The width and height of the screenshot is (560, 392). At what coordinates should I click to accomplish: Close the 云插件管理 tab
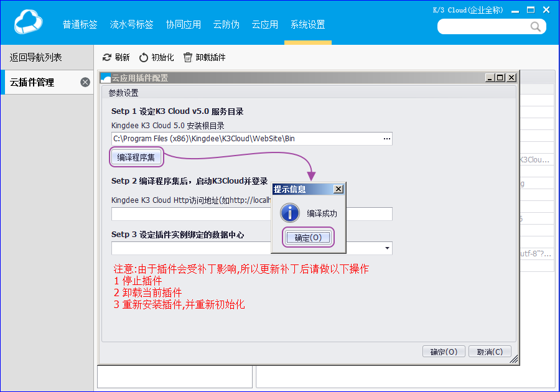[85, 83]
